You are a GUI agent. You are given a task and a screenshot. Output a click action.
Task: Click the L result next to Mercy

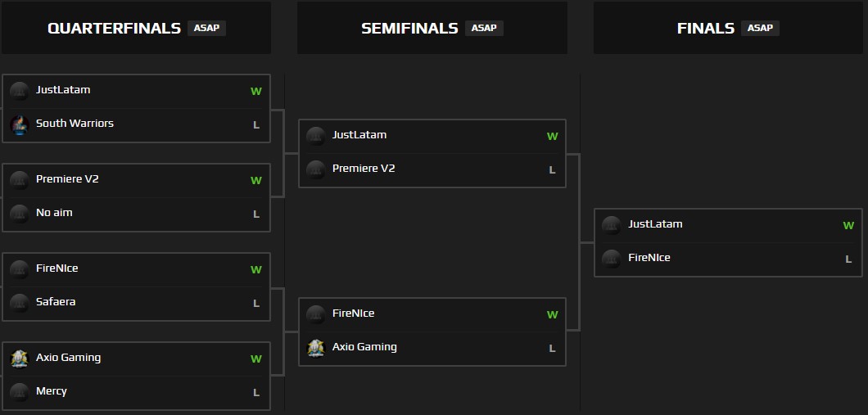[256, 393]
